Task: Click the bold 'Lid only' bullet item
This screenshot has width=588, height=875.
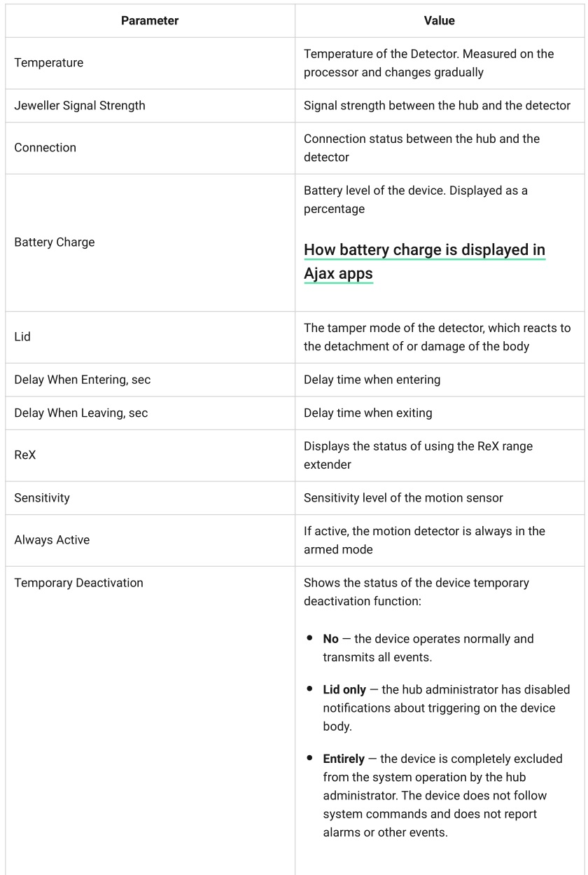Action: (x=344, y=690)
